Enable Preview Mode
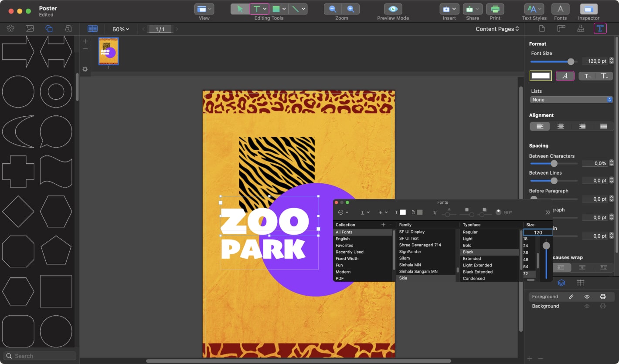 (393, 9)
